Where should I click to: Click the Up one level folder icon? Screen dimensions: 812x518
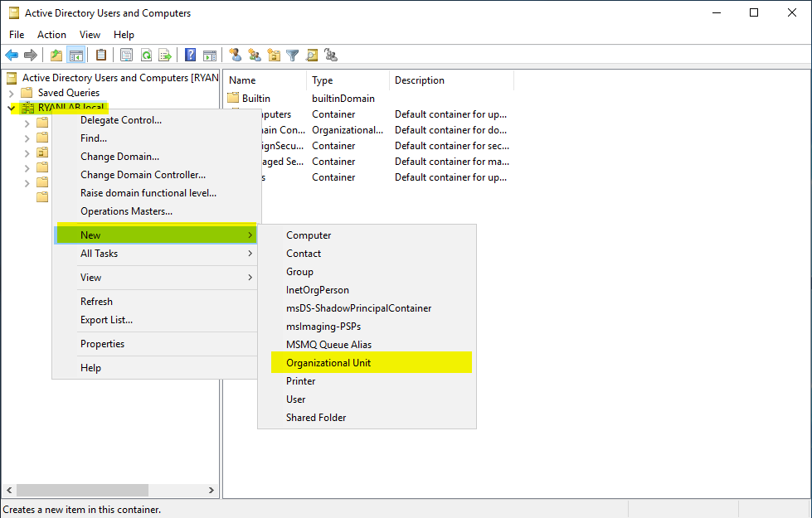[x=56, y=55]
